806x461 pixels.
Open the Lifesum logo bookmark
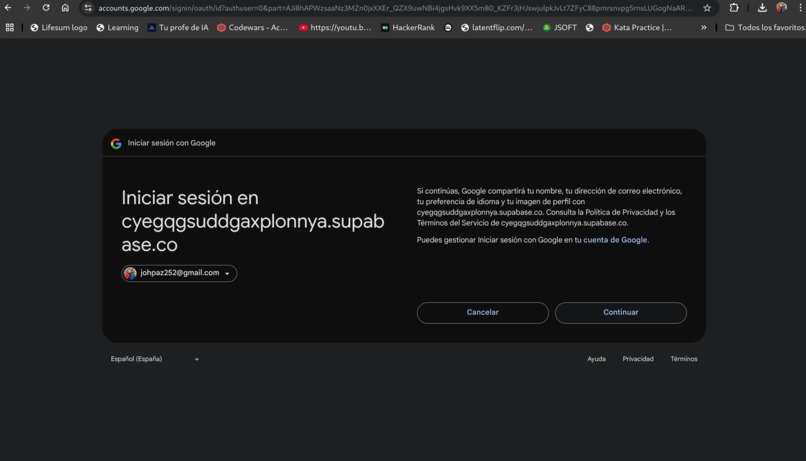59,28
